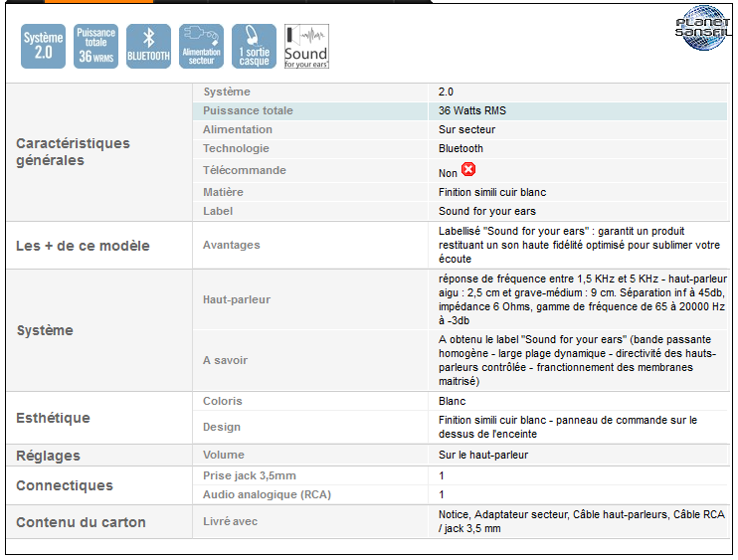The width and height of the screenshot is (738, 560).
Task: Click the Haut-parleur row label
Action: click(237, 299)
